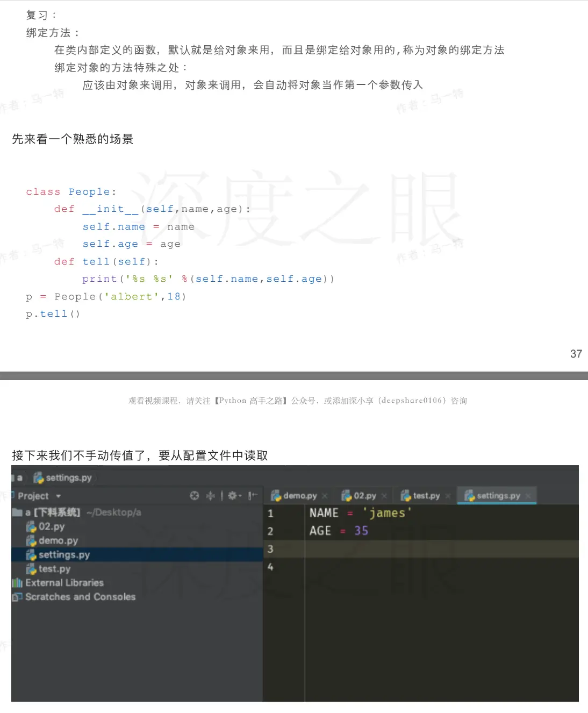Image resolution: width=588 pixels, height=713 pixels.
Task: Click External Libraries in project tree
Action: [x=64, y=583]
